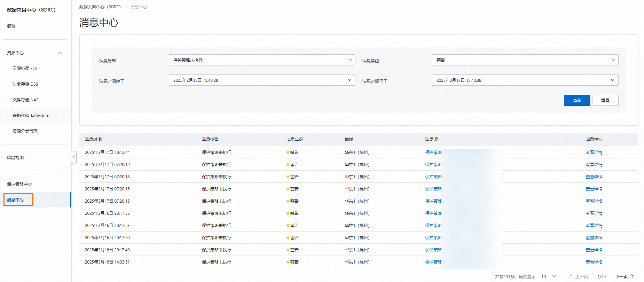The width and height of the screenshot is (644, 282).
Task: Open the 消息等级 dropdown
Action: pyautogui.click(x=525, y=60)
